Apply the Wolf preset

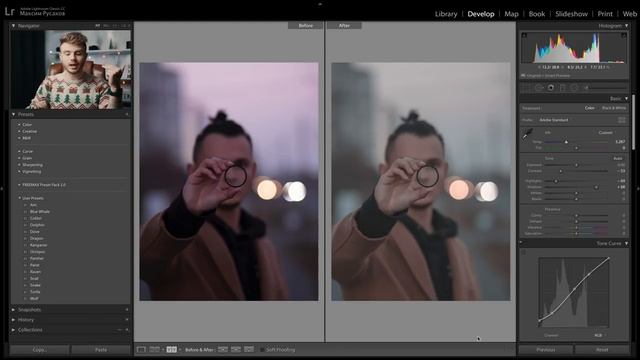pos(34,298)
